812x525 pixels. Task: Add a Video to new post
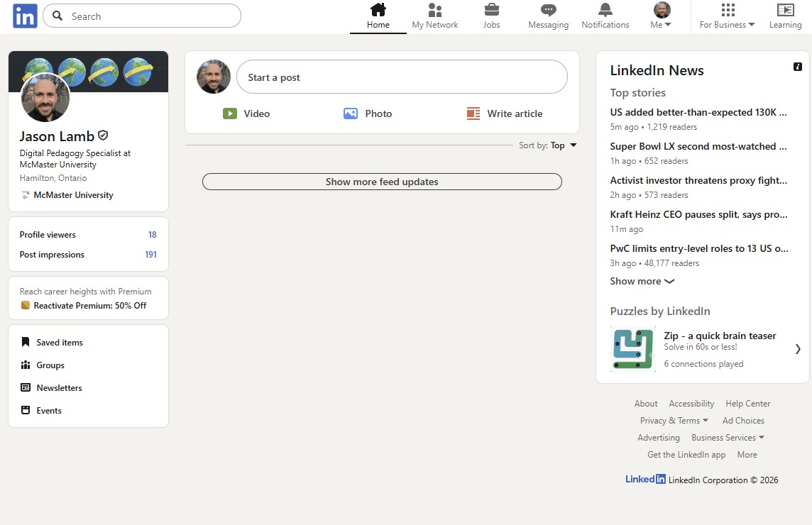(246, 114)
